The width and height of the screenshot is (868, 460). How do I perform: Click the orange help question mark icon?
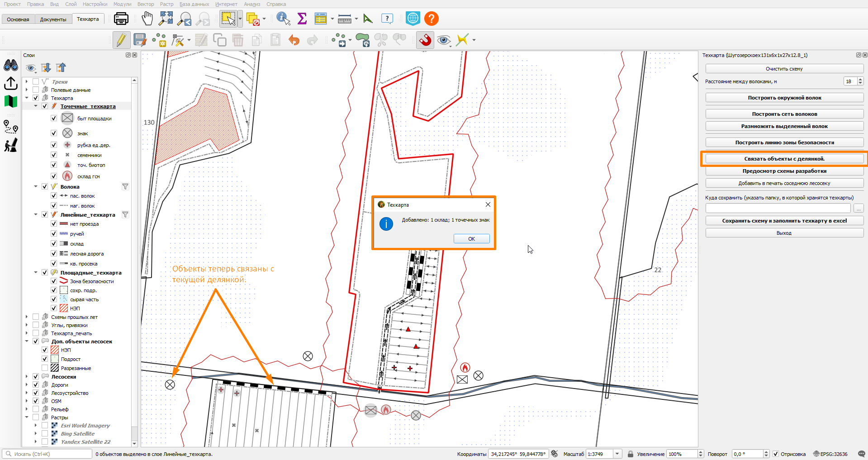[432, 19]
